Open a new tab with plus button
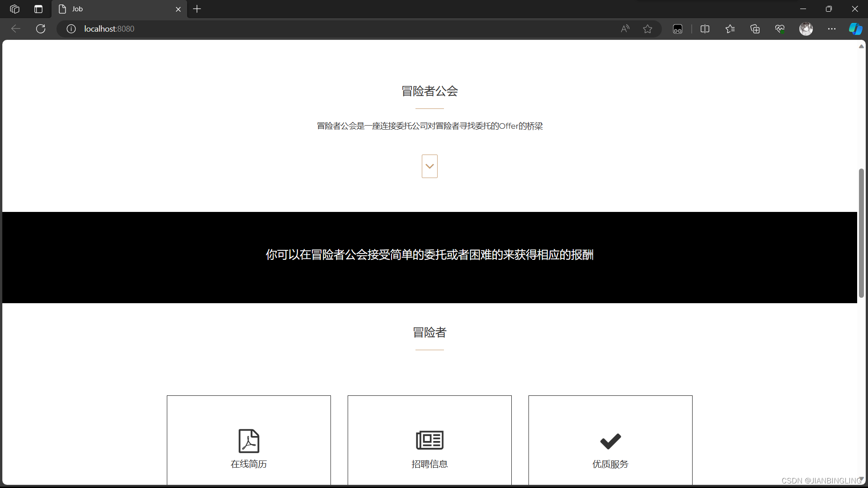 point(197,9)
